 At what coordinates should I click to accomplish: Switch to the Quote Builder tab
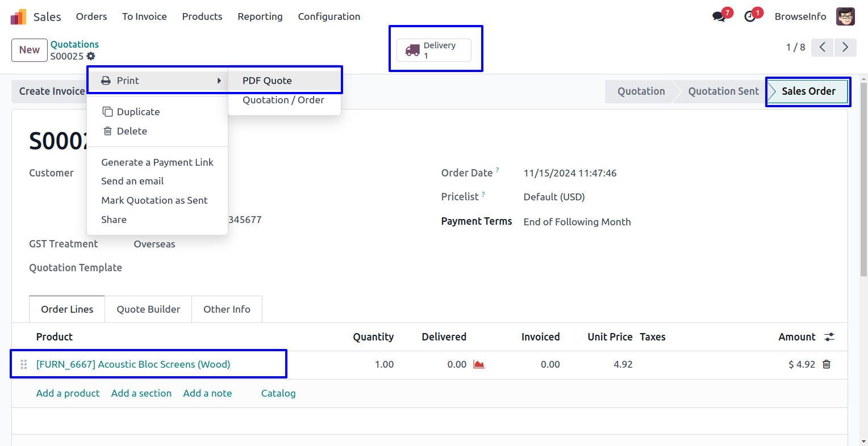click(x=148, y=309)
